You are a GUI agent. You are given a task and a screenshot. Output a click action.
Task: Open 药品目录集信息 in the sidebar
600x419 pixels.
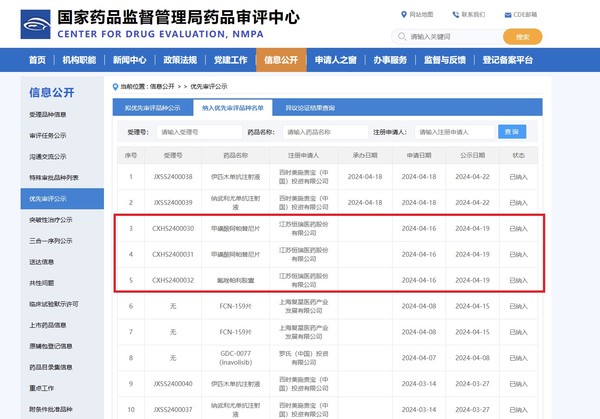tap(51, 367)
